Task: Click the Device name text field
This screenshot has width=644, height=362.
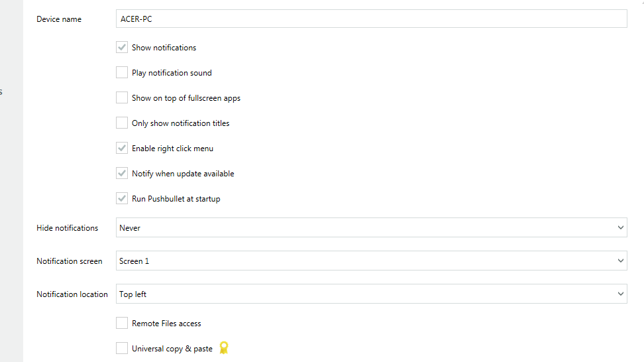Action: click(x=371, y=19)
